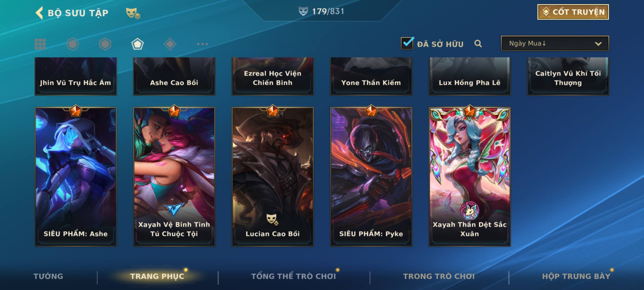The width and height of the screenshot is (644, 290).
Task: Open the Tổng Thể Trò Chơi tab
Action: 293,276
